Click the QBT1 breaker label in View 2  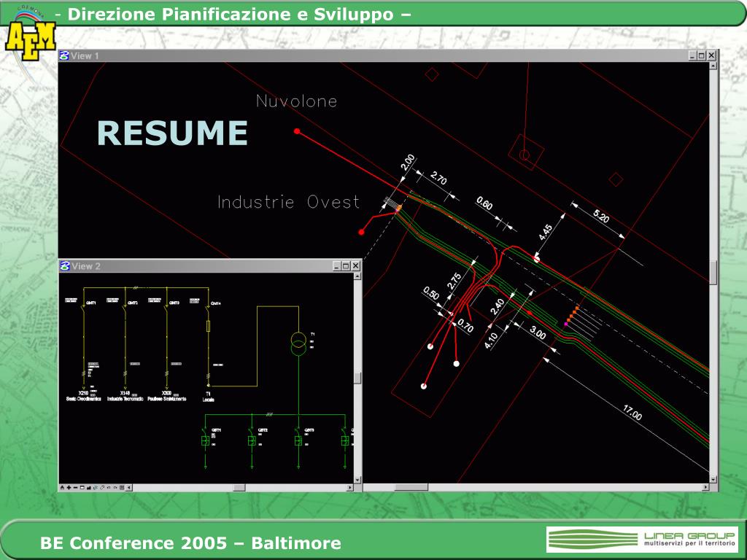pyautogui.click(x=216, y=430)
